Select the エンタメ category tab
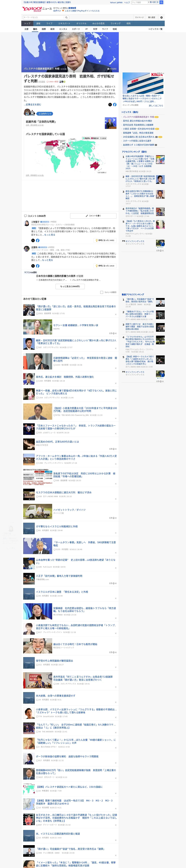Viewport: 186px width, 868px height. [63, 29]
